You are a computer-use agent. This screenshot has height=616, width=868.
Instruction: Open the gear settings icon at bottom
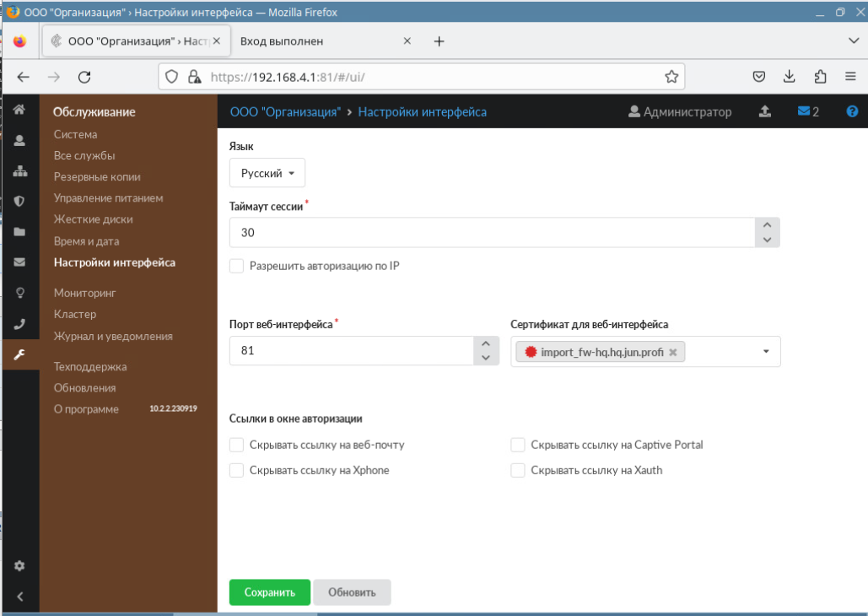pos(19,565)
